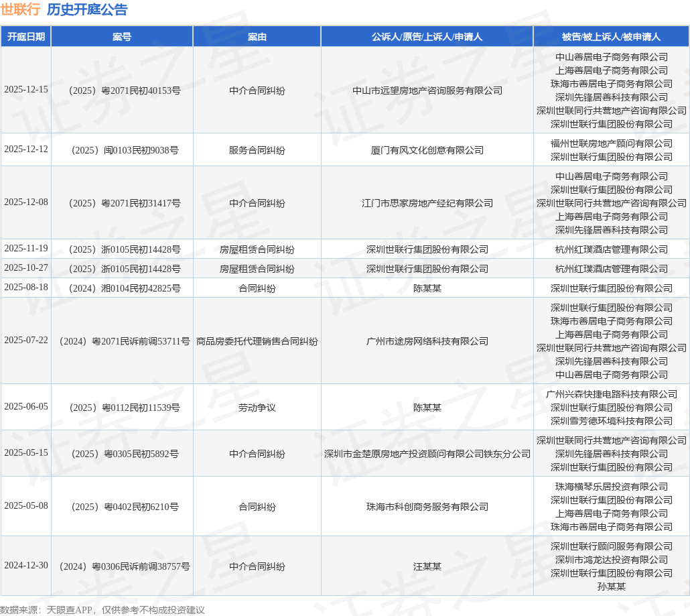Click defendant 深圳世联行顾问服务有限公司
The height and width of the screenshot is (616, 690).
tap(612, 546)
